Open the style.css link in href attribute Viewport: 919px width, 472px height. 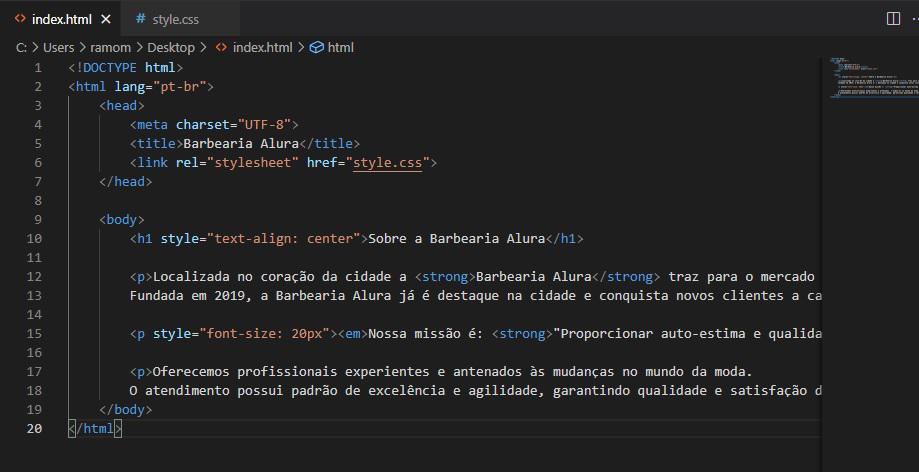coord(387,162)
